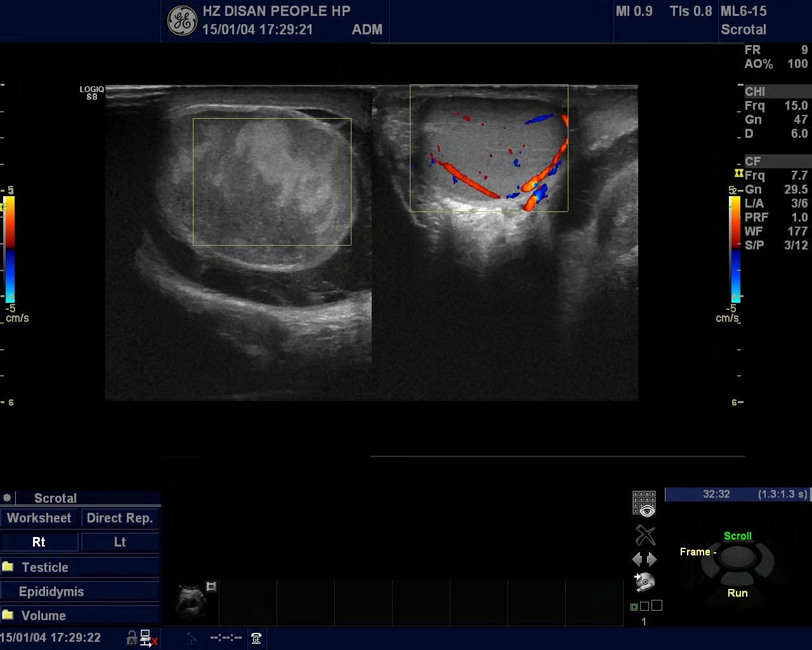This screenshot has height=650, width=812.
Task: Open the Worksheet tab
Action: [x=39, y=518]
